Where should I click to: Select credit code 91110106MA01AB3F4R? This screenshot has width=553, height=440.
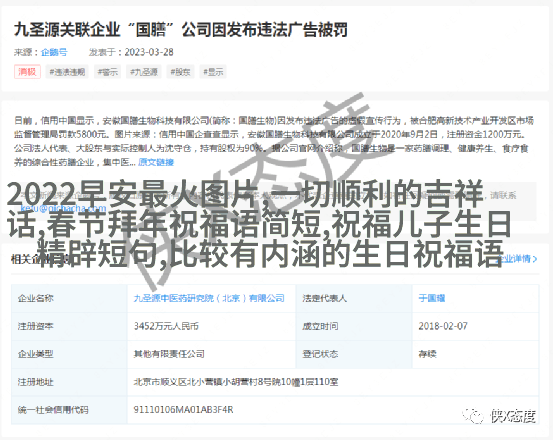(183, 410)
